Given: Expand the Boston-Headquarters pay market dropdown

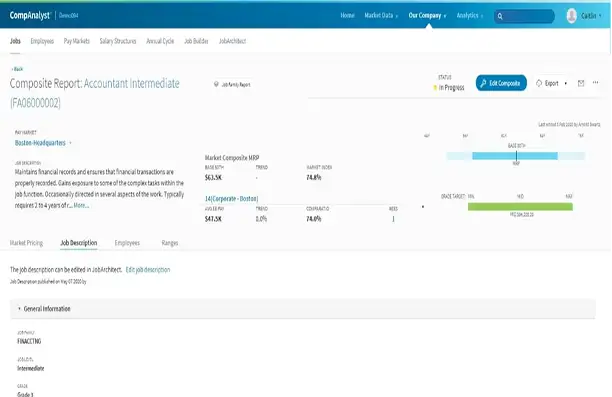Looking at the screenshot, I should (71, 143).
